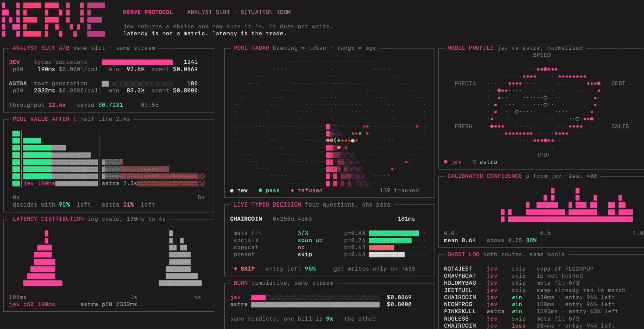Click the 181ms decision latency value
644x329 pixels.
click(406, 219)
